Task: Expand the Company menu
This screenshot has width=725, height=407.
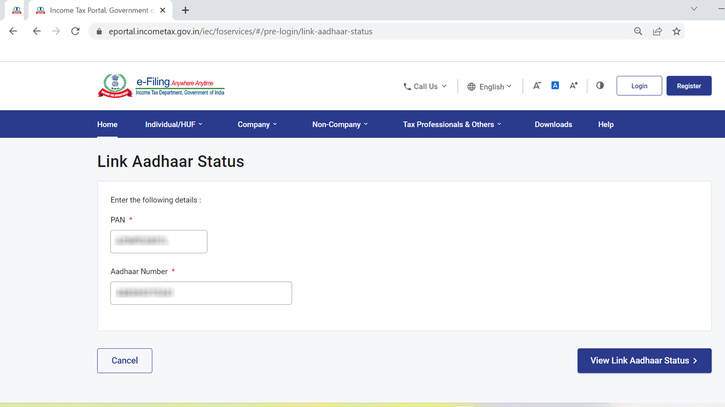Action: point(257,124)
